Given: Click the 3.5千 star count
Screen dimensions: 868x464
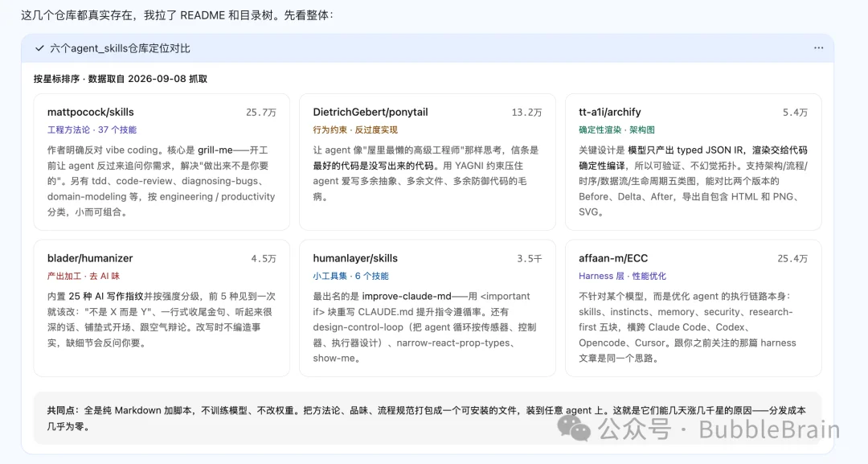Looking at the screenshot, I should point(529,259).
